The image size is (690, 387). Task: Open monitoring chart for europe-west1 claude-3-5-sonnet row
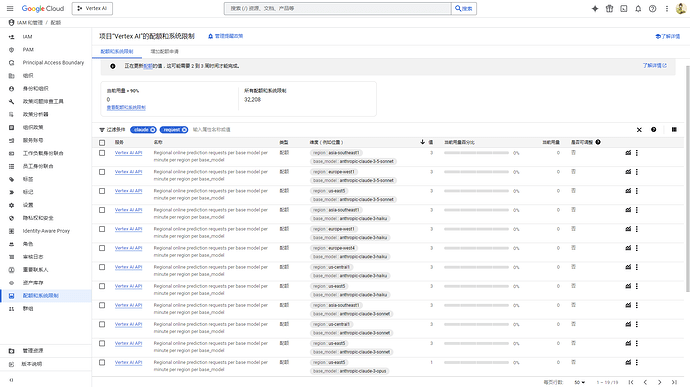[628, 172]
